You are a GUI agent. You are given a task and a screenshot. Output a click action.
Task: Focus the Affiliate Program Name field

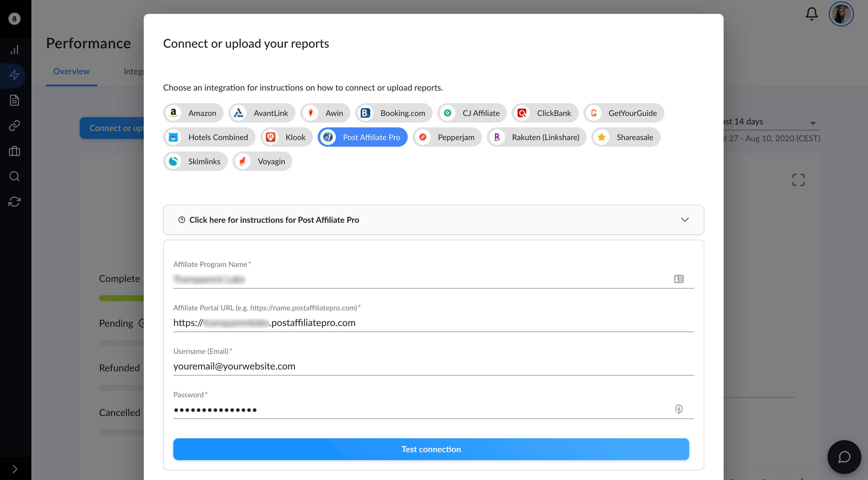[x=433, y=279]
